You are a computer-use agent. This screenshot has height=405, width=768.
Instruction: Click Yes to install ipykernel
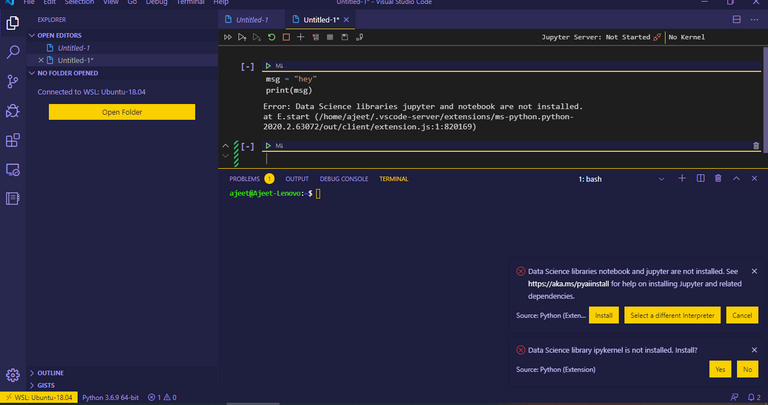(x=719, y=369)
